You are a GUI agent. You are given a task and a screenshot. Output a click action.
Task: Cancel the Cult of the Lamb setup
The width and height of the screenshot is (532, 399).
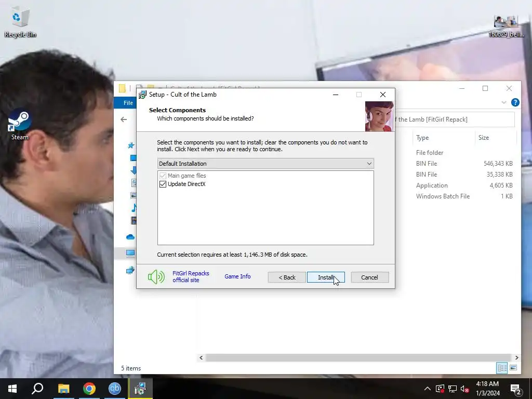tap(369, 277)
